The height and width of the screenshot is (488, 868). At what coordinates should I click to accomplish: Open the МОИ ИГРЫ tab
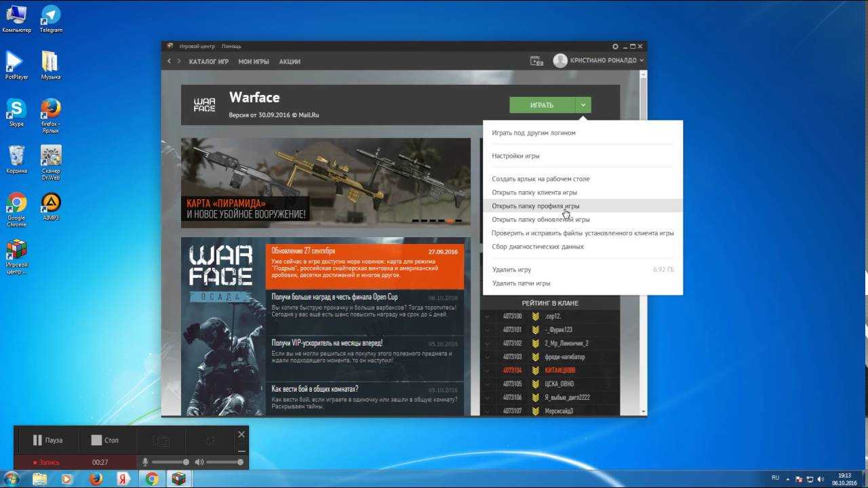(x=254, y=62)
